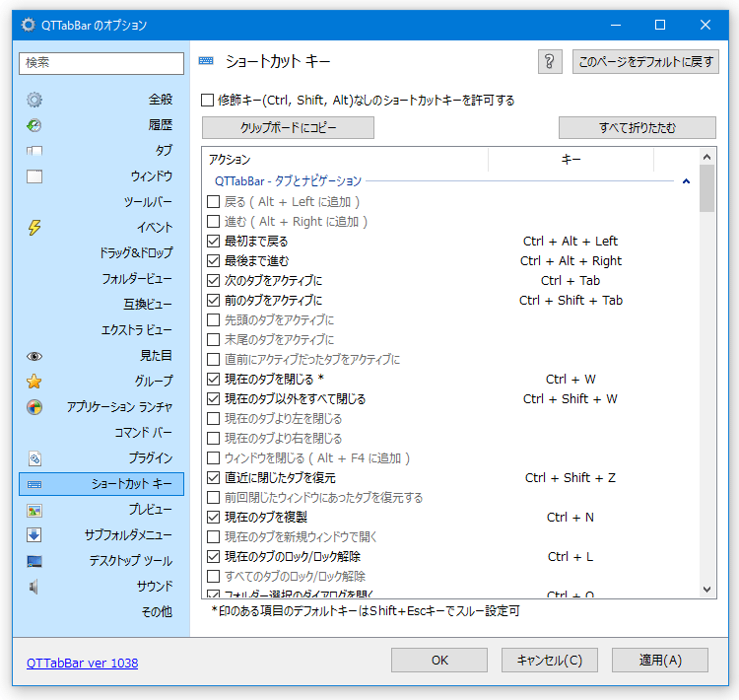Screen dimensions: 739x700
Task: Click the lightning bolt icon beside イベント
Action: pyautogui.click(x=34, y=228)
